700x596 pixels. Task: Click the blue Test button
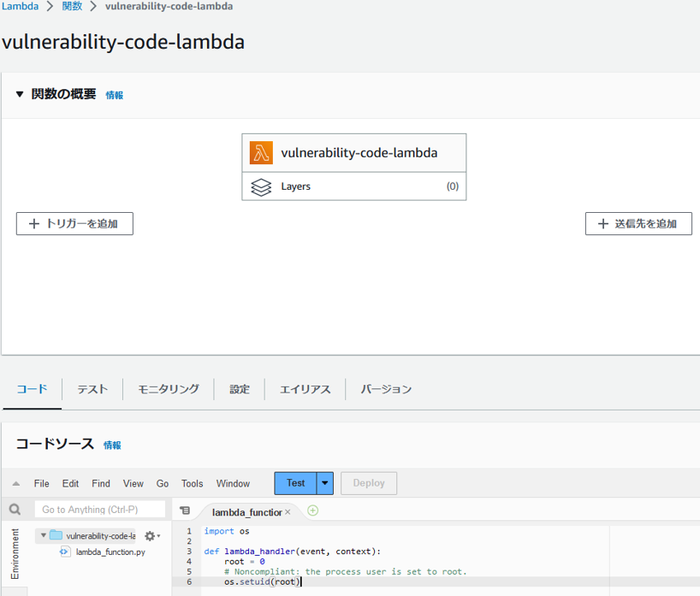[295, 483]
